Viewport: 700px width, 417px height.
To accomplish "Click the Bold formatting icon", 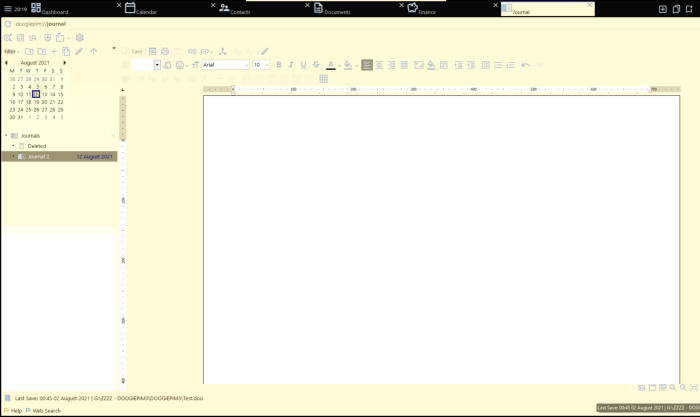I will [x=279, y=65].
